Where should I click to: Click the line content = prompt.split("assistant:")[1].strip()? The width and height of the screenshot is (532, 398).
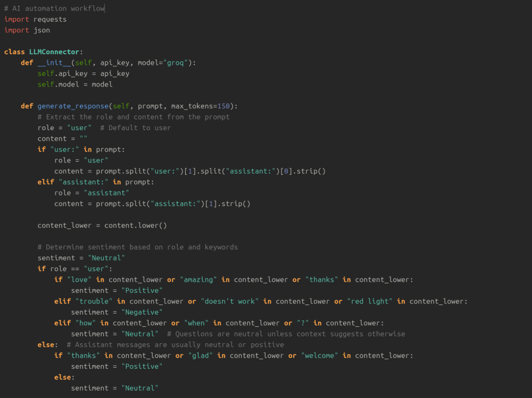[x=152, y=204]
